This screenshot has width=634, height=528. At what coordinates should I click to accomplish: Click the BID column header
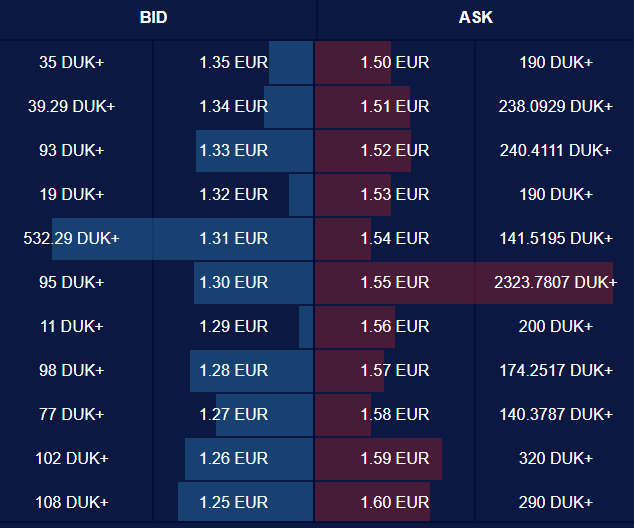(153, 18)
